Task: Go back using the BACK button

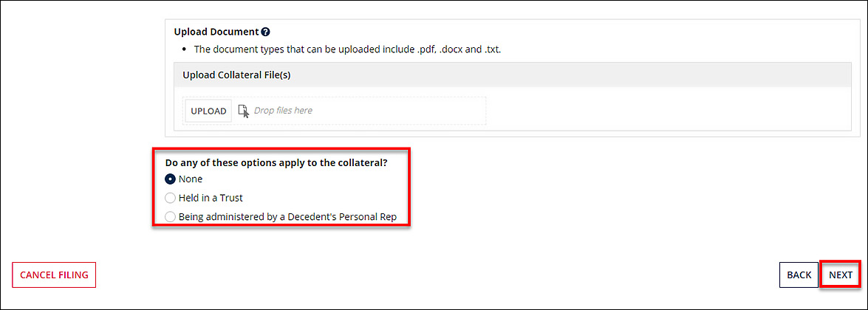Action: coord(799,275)
